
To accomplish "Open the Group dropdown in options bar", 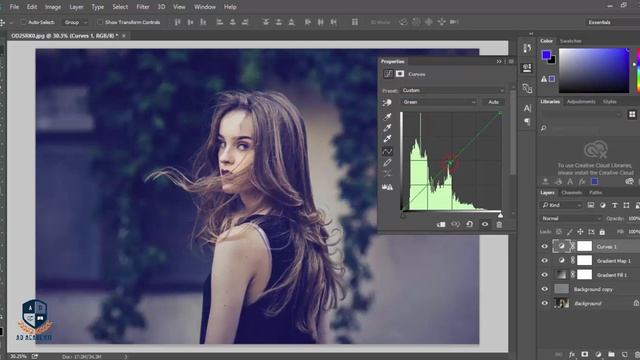I will (75, 22).
